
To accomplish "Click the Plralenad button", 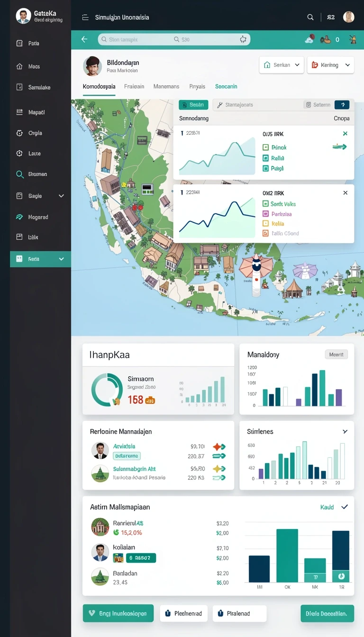I will [x=239, y=613].
